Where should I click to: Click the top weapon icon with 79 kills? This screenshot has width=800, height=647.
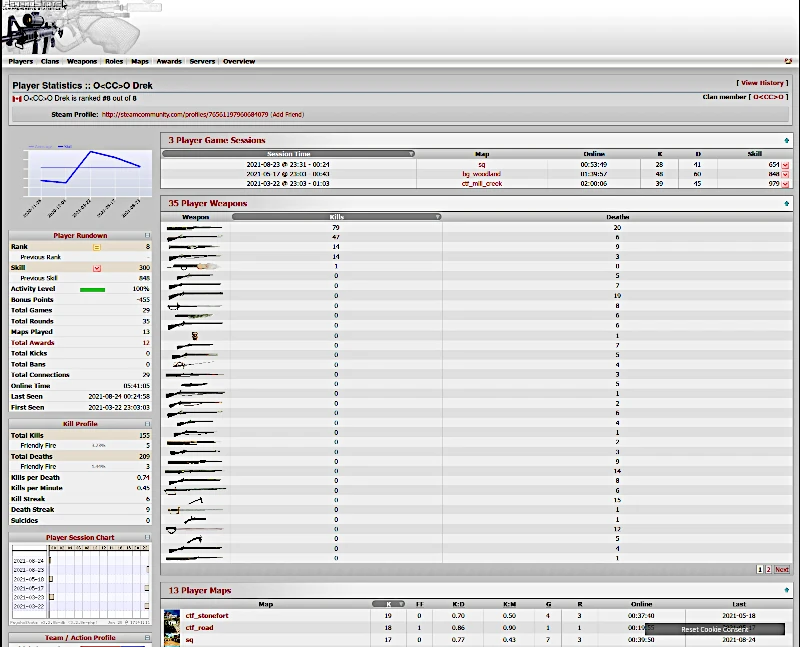pyautogui.click(x=194, y=228)
